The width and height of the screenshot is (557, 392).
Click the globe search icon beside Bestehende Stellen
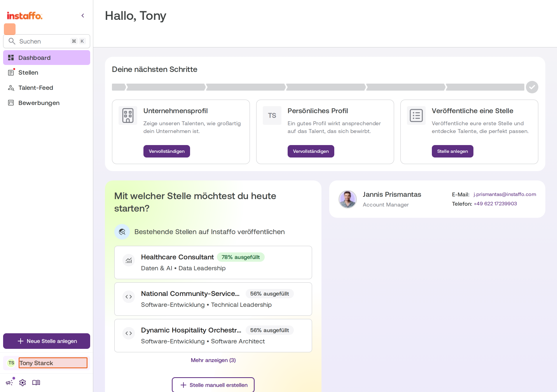click(x=122, y=232)
